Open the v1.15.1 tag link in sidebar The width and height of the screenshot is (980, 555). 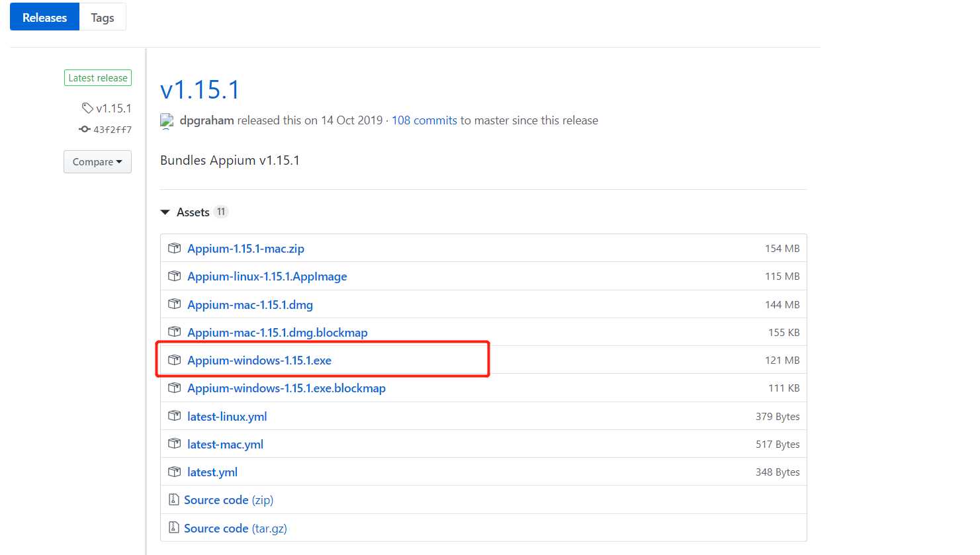click(x=114, y=108)
